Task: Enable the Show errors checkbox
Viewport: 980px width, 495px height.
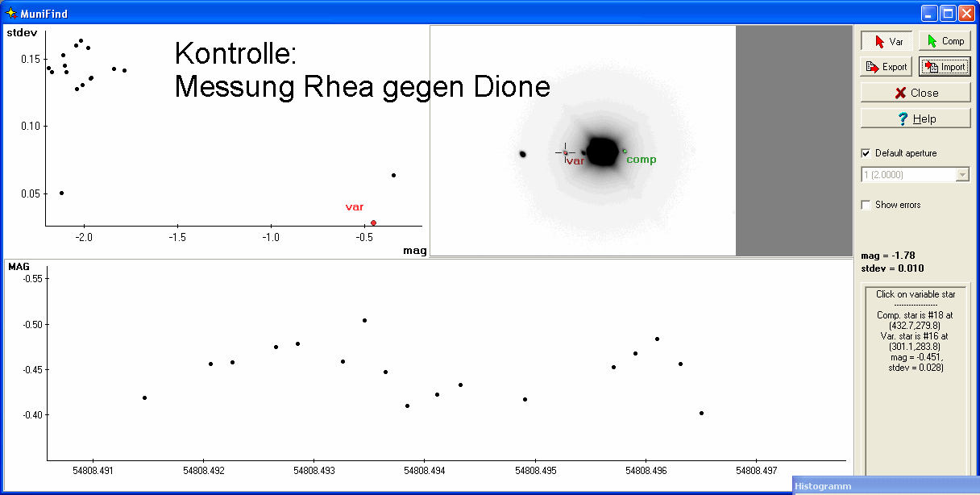Action: [866, 205]
